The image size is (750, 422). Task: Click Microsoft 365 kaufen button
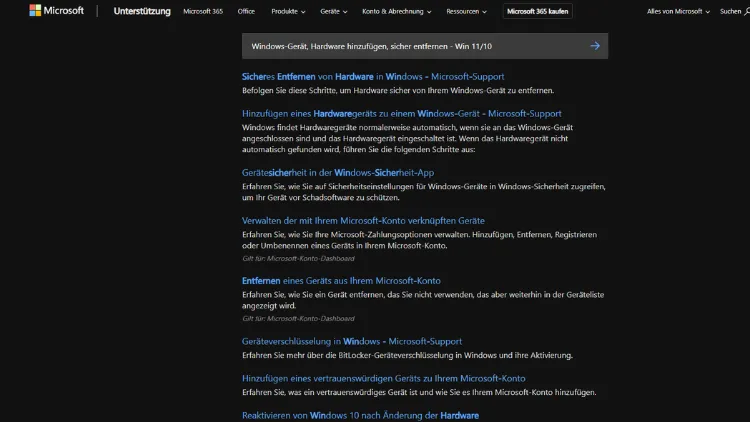point(538,11)
